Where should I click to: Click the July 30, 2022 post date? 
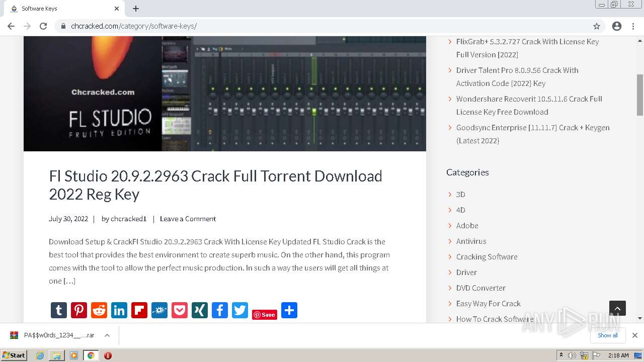(x=68, y=219)
